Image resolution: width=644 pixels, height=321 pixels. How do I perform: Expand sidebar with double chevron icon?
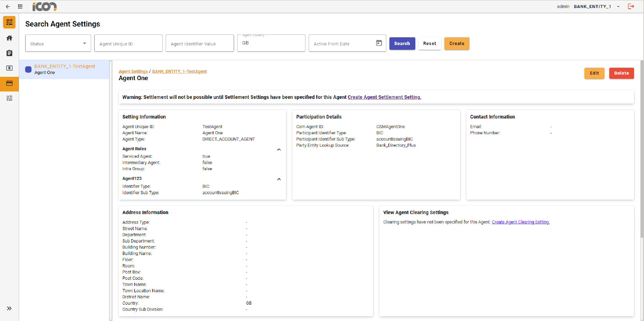[x=9, y=308]
